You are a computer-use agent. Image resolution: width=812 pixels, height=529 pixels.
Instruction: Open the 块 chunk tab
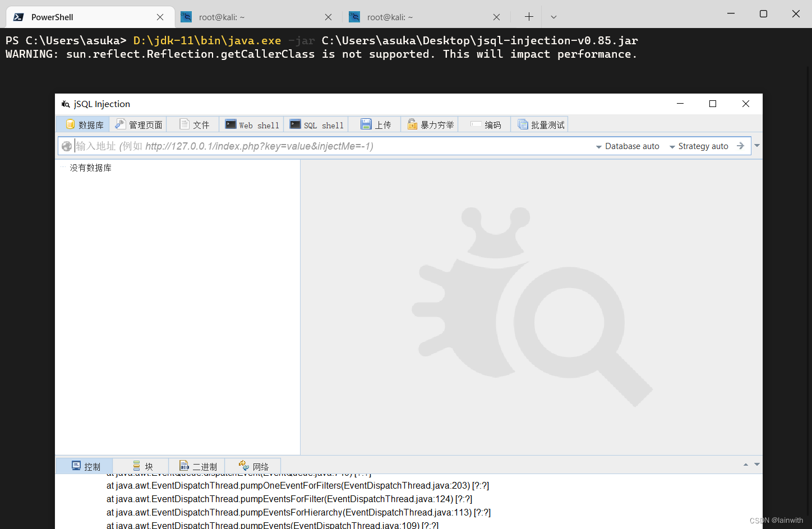pyautogui.click(x=141, y=466)
